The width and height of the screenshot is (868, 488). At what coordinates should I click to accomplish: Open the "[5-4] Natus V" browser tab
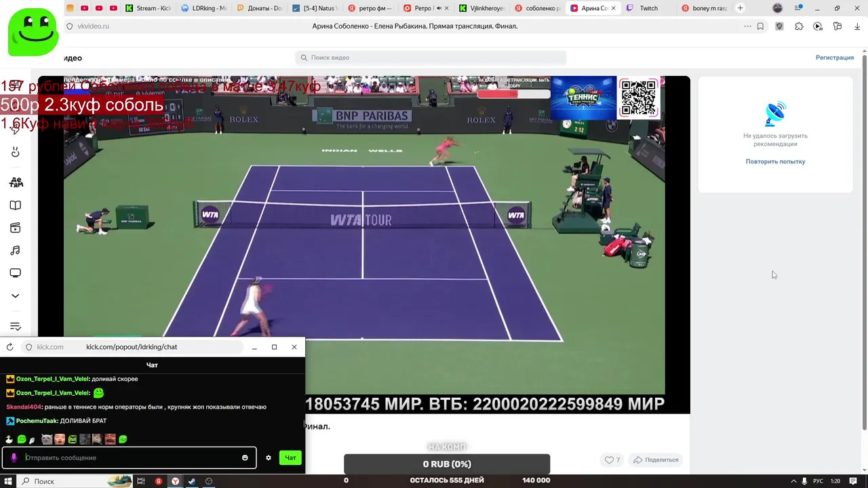click(x=315, y=8)
